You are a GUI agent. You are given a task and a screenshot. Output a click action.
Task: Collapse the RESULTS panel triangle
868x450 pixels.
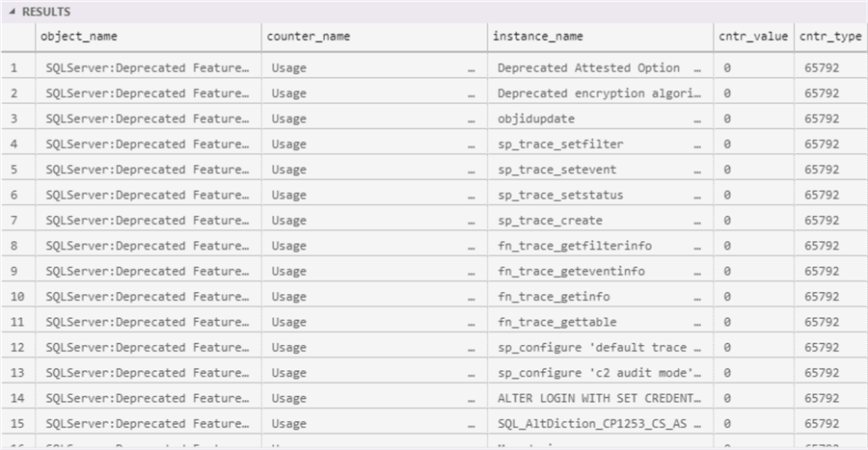(12, 12)
